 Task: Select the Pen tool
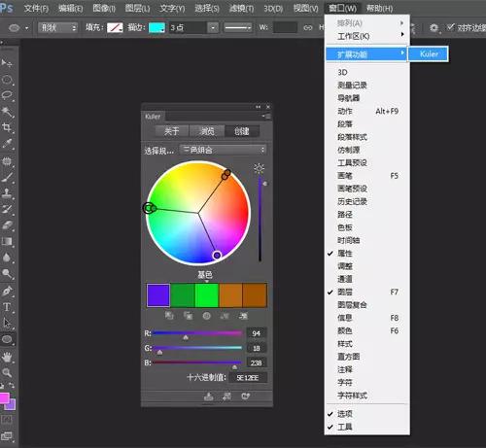7,291
